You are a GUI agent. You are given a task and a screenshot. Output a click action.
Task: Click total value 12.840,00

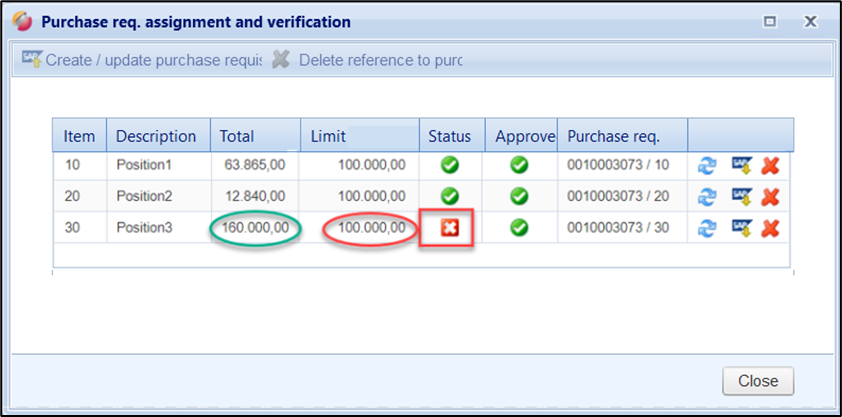click(255, 196)
